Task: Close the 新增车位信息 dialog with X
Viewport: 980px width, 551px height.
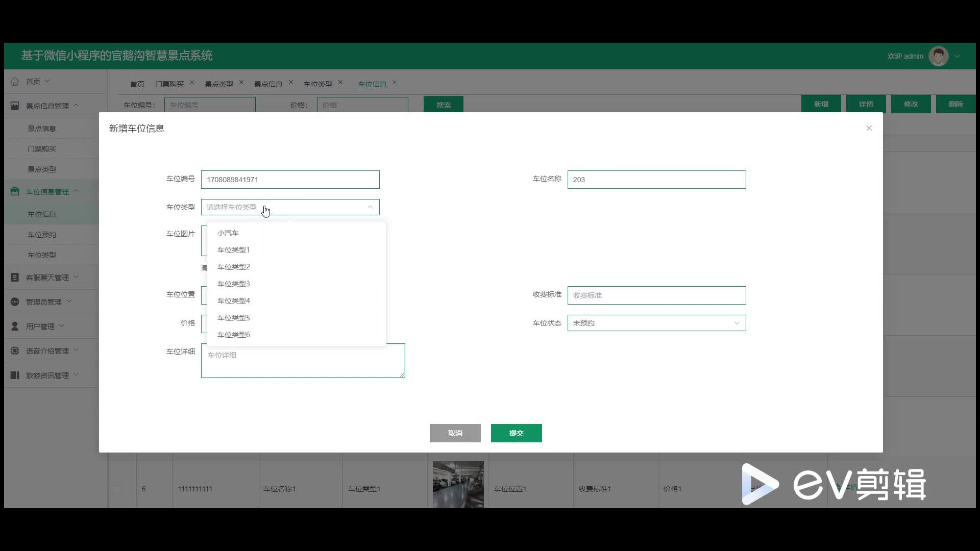Action: click(869, 128)
